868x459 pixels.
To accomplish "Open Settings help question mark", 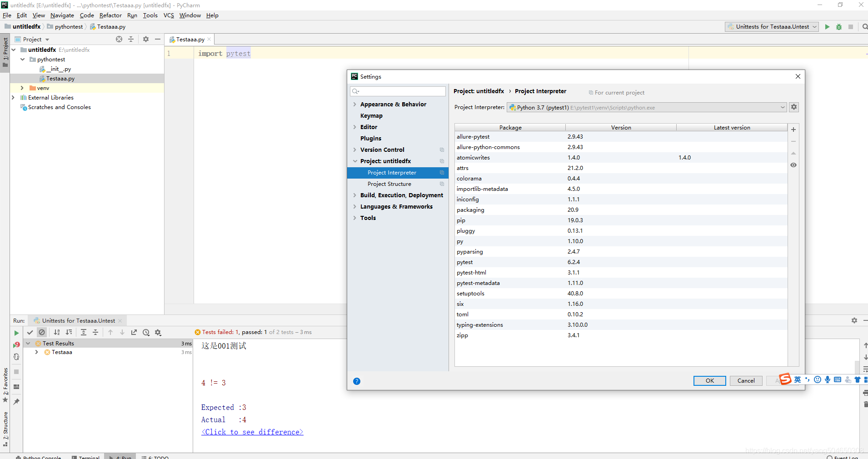I will coord(357,381).
